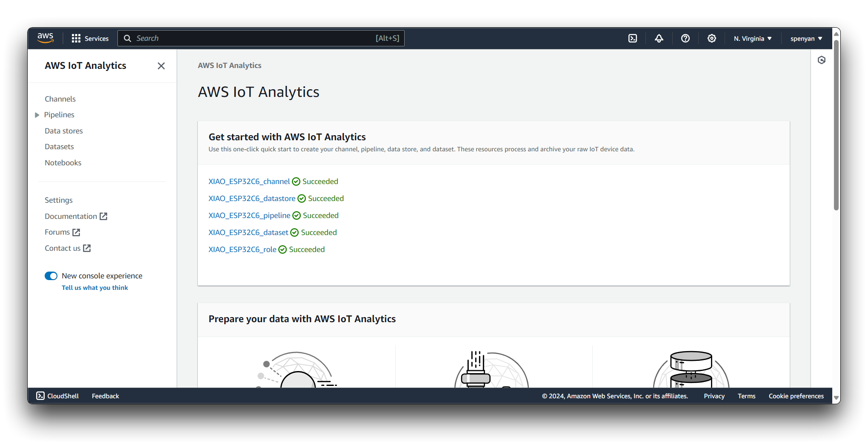Viewport: 868px width, 445px height.
Task: Open the Terms footer link
Action: click(747, 396)
